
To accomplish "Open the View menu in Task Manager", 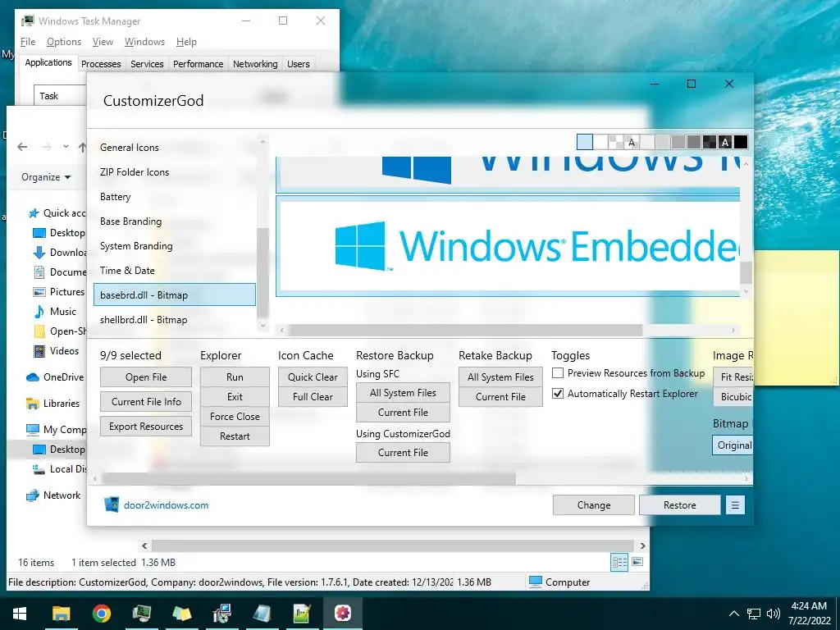I will (x=103, y=42).
